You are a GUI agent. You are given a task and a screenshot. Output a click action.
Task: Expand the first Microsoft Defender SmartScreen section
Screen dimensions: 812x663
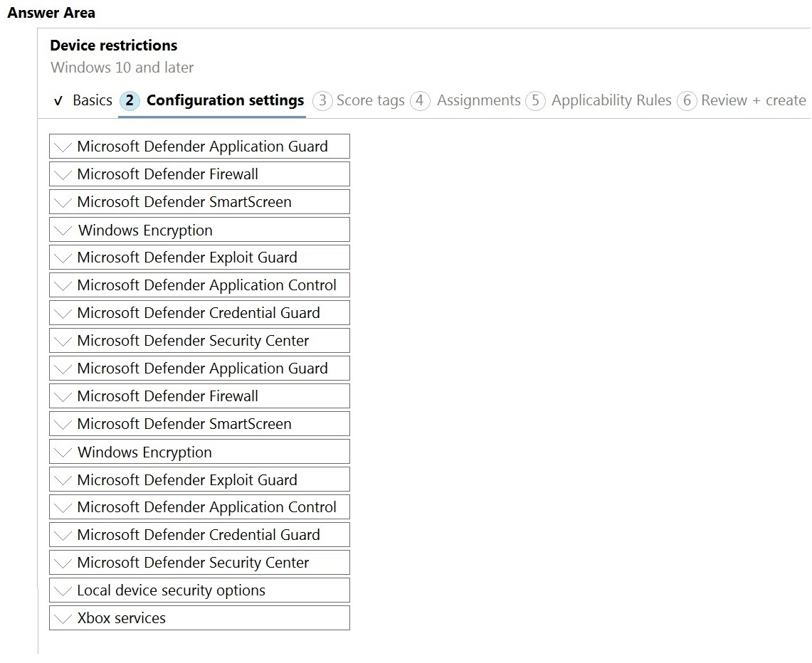tap(199, 202)
